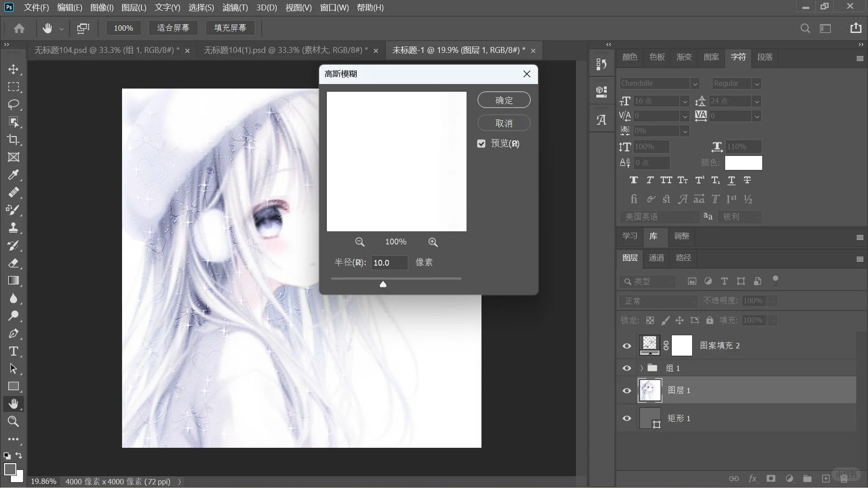Screen dimensions: 868x488
Task: Select the Dodge tool
Action: pyautogui.click(x=14, y=316)
